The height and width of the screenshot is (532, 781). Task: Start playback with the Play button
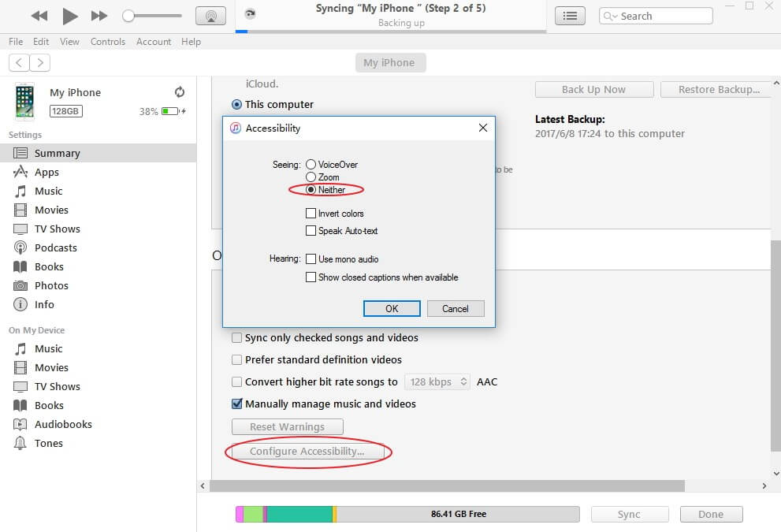coord(69,16)
